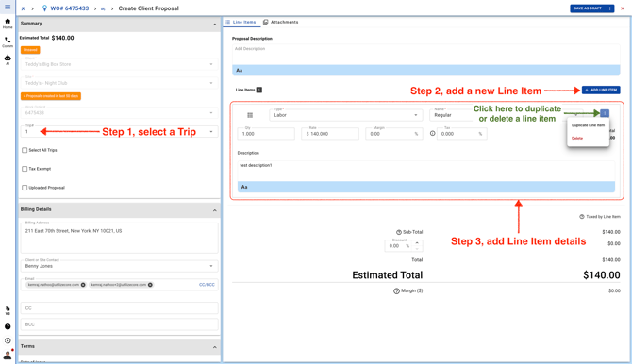Open the line item Type dropdown Labor
This screenshot has height=364, width=632.
(346, 115)
